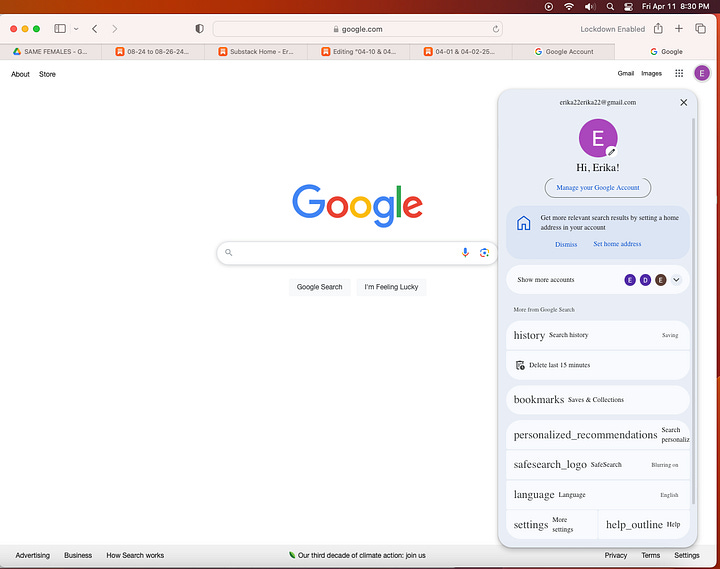
Task: Open the Language setting row
Action: 598,495
